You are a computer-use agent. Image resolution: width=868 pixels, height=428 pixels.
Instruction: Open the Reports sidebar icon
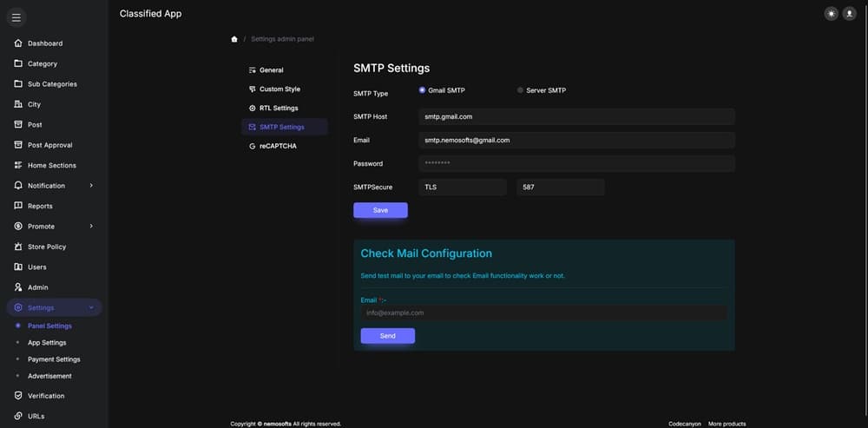pyautogui.click(x=18, y=206)
